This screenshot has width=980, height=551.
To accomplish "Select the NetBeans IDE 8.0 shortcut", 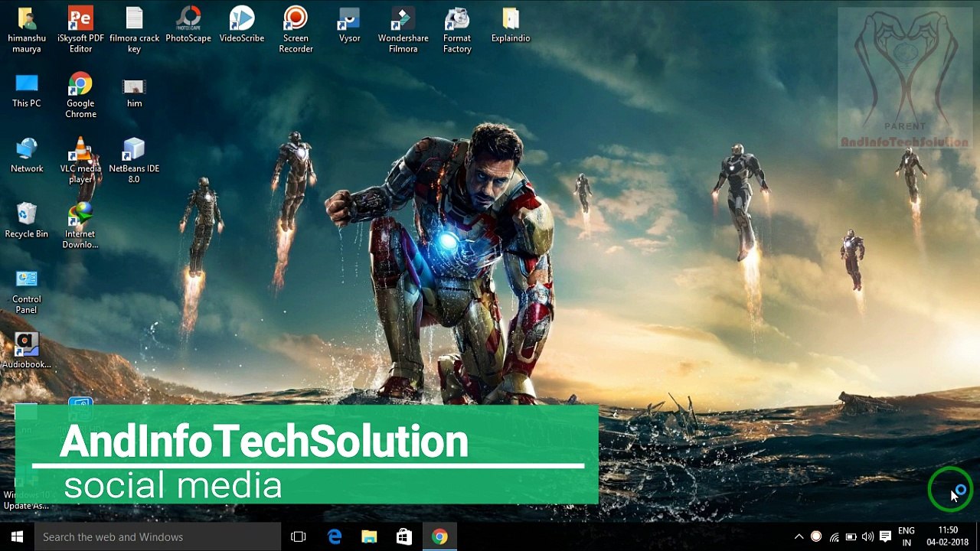I will pyautogui.click(x=134, y=161).
